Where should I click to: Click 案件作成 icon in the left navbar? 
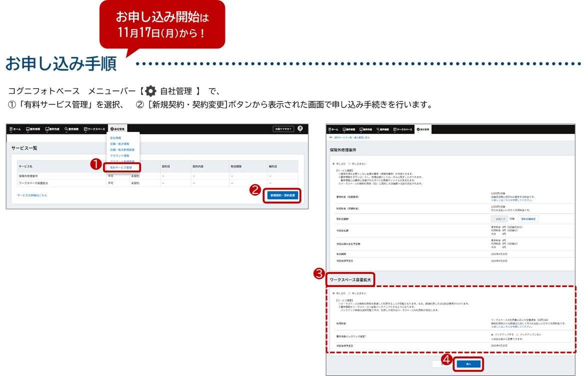[47, 129]
